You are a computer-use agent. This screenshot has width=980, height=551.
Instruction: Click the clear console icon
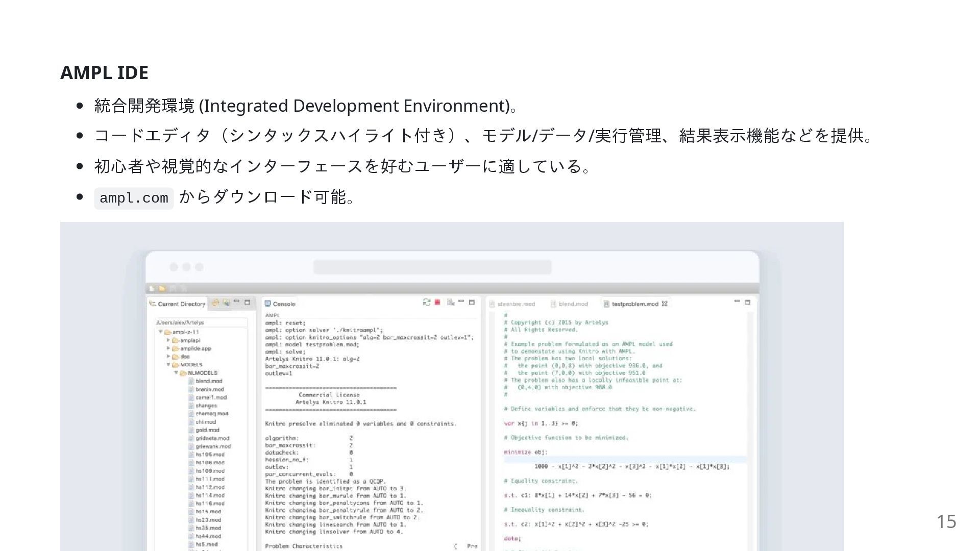click(x=451, y=303)
